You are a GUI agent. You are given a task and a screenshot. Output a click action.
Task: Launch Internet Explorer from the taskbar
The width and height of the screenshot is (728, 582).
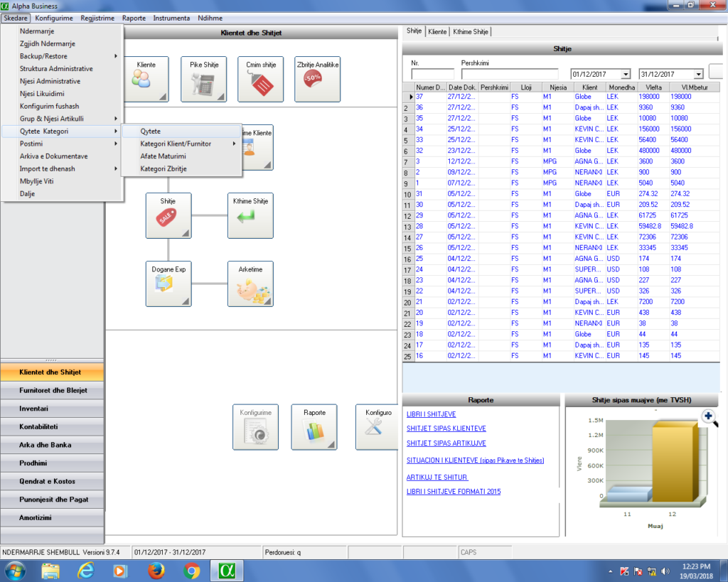tap(85, 571)
